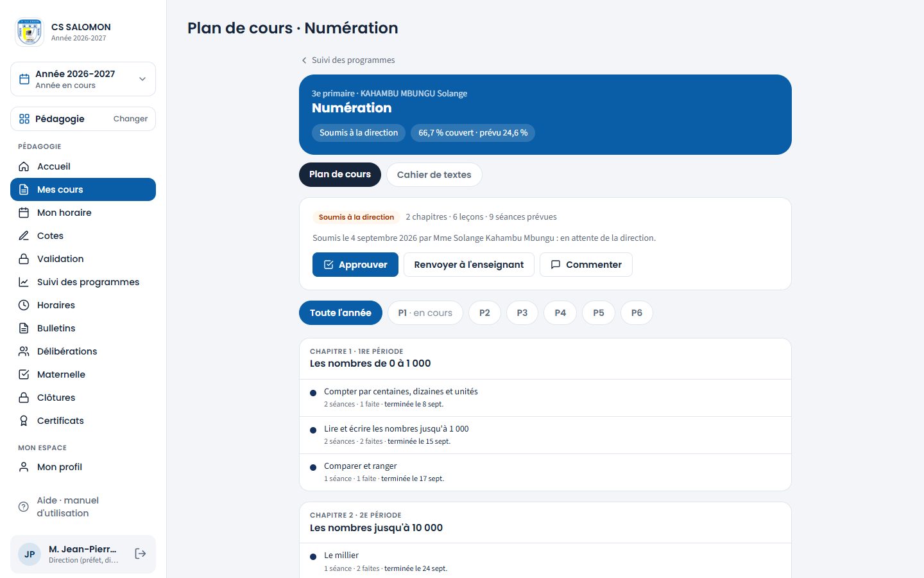The height and width of the screenshot is (578, 924).
Task: Click Renvoyer à l'enseignant button
Action: coord(469,265)
